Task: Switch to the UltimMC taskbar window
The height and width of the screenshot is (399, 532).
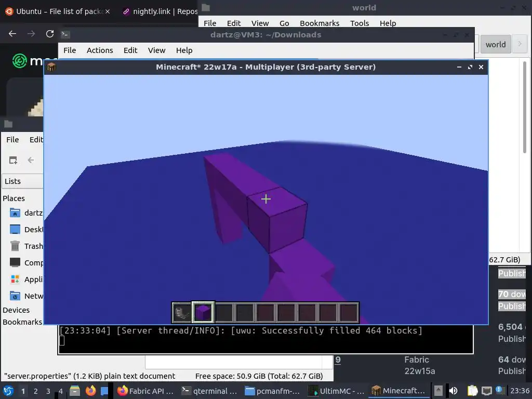Action: tap(336, 391)
